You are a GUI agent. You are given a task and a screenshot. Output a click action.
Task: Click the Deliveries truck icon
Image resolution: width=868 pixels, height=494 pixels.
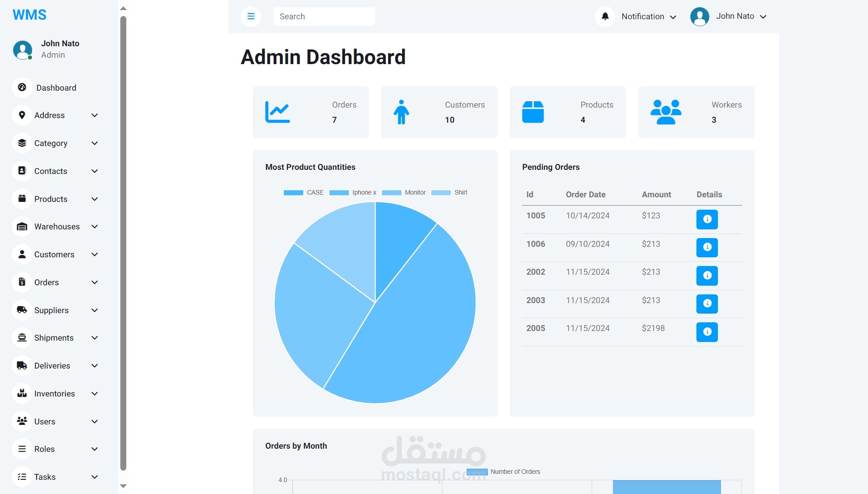[x=22, y=365]
